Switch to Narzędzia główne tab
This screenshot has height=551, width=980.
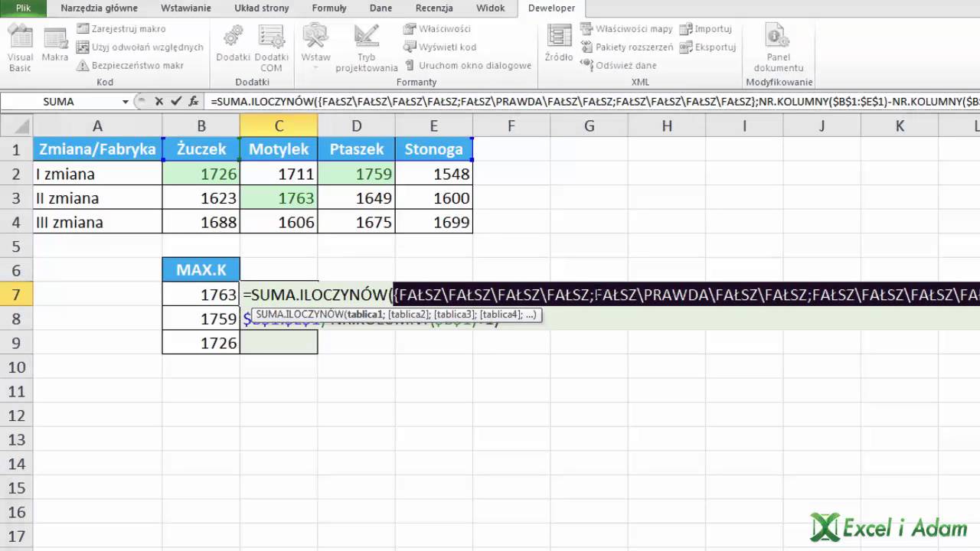coord(100,8)
